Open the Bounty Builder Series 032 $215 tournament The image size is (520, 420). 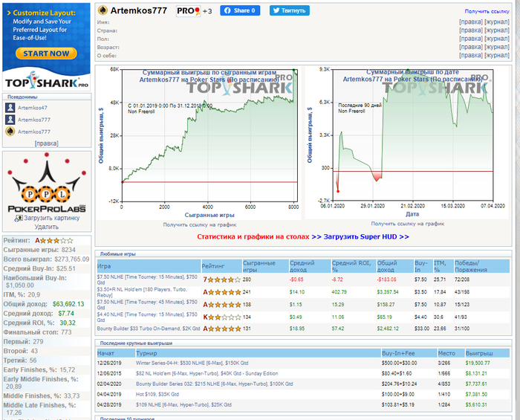[x=215, y=384]
